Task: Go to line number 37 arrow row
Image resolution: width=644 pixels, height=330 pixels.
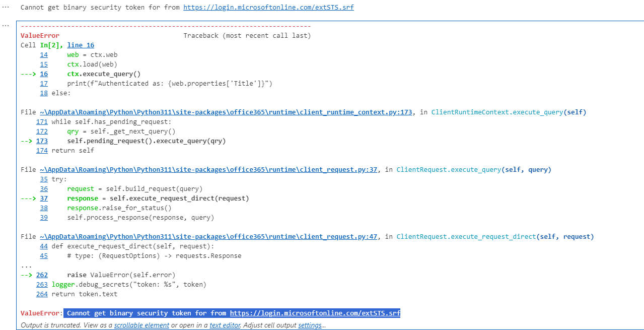Action: click(x=44, y=199)
